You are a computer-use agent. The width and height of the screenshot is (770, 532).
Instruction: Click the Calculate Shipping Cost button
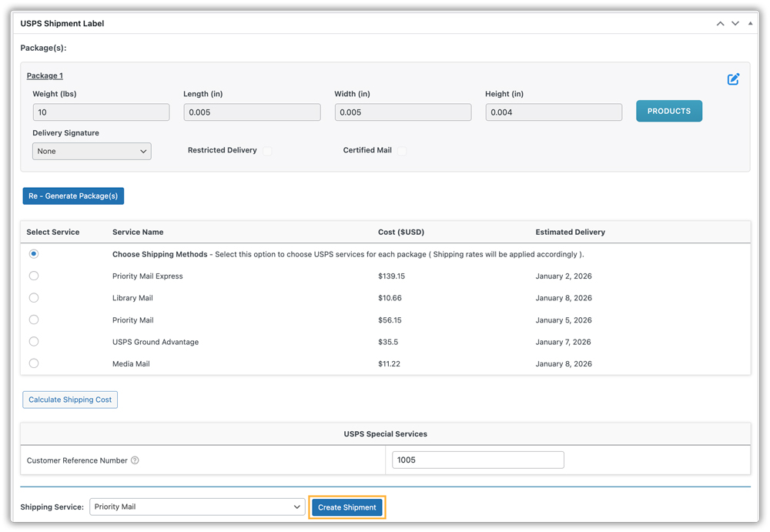(x=69, y=400)
